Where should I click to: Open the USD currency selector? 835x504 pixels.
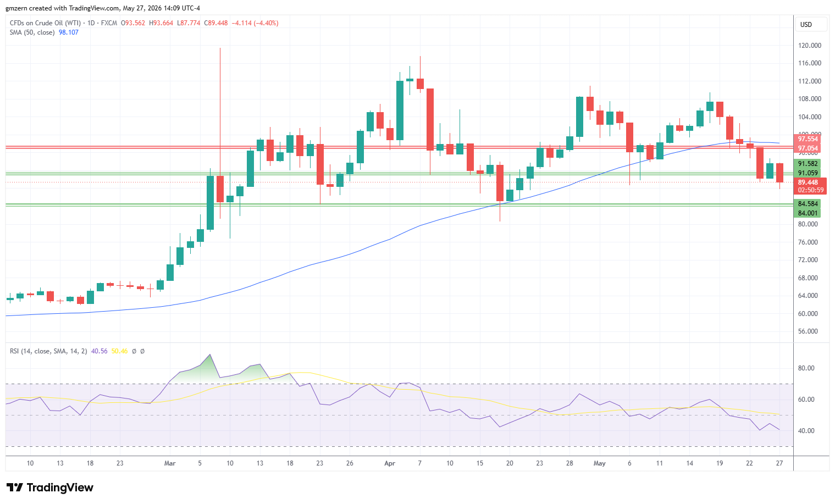coord(811,25)
